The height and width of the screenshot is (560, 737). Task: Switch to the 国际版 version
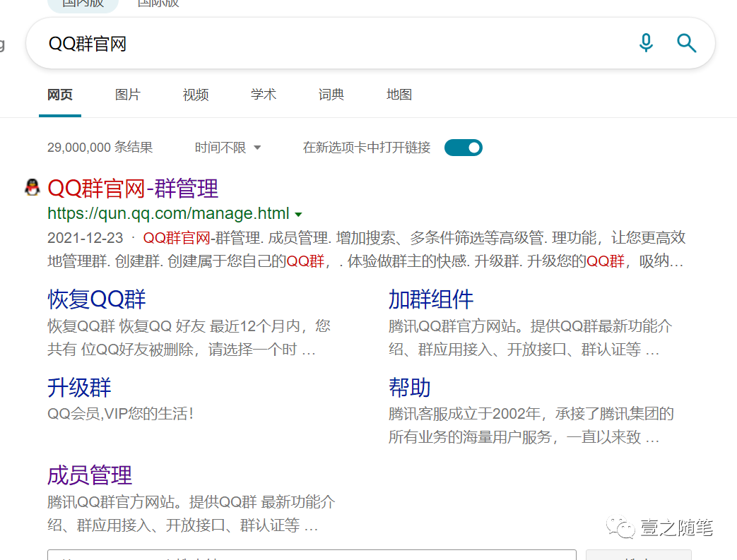[x=157, y=3]
